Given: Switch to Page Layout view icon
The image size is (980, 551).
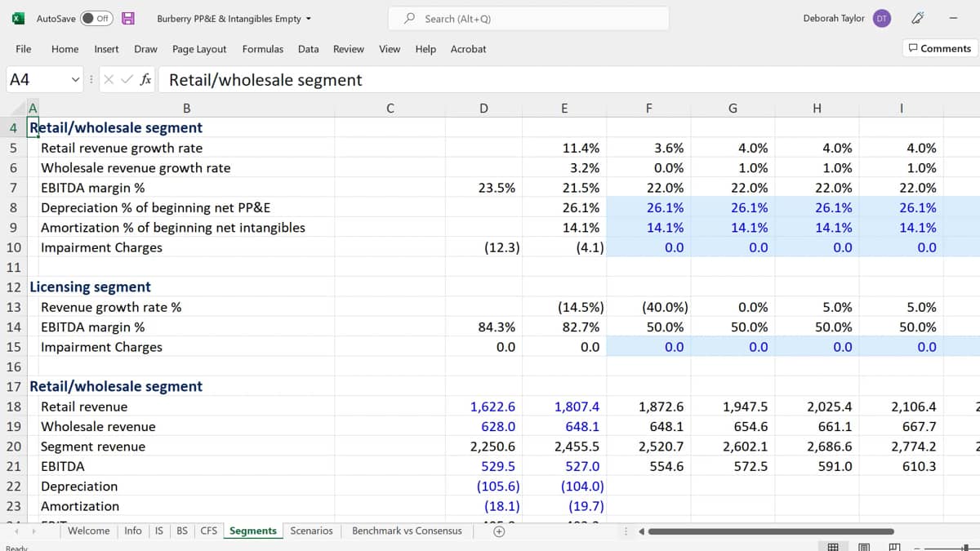Looking at the screenshot, I should click(864, 546).
